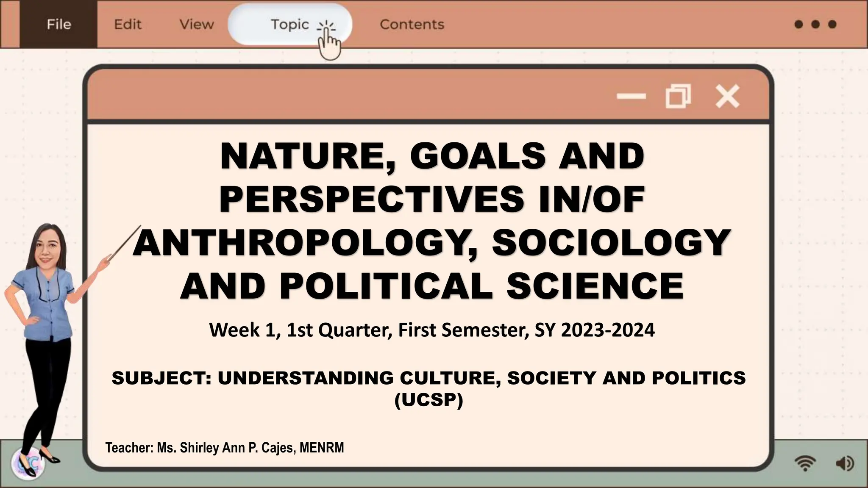Open the Edit menu
Image resolution: width=868 pixels, height=488 pixels.
coord(128,24)
